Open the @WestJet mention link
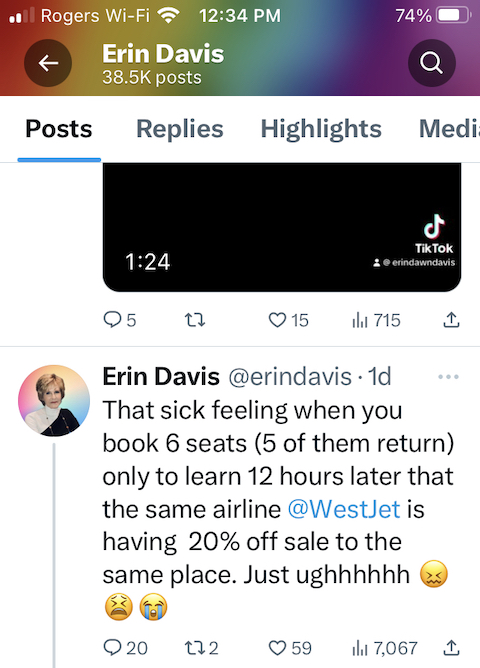Viewport: 480px width, 668px height. [x=344, y=509]
